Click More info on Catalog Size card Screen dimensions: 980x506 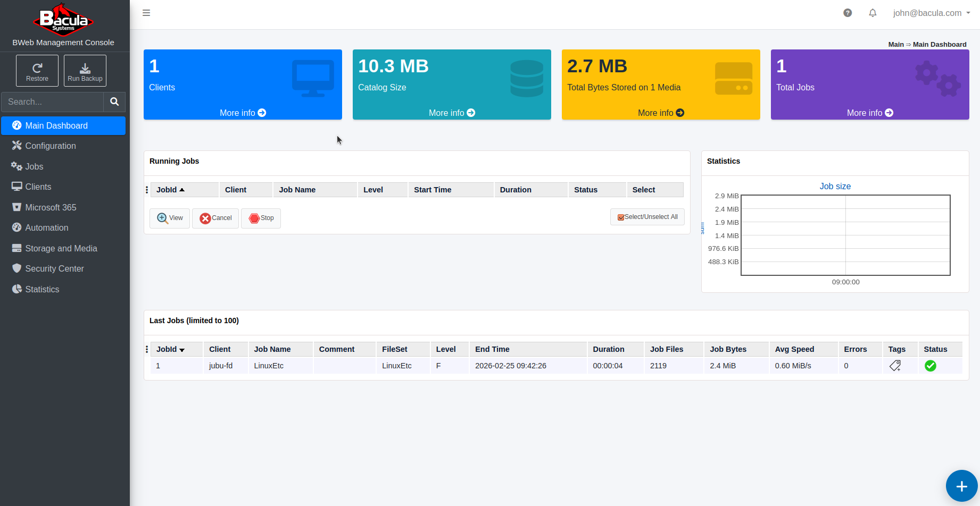[x=452, y=113]
